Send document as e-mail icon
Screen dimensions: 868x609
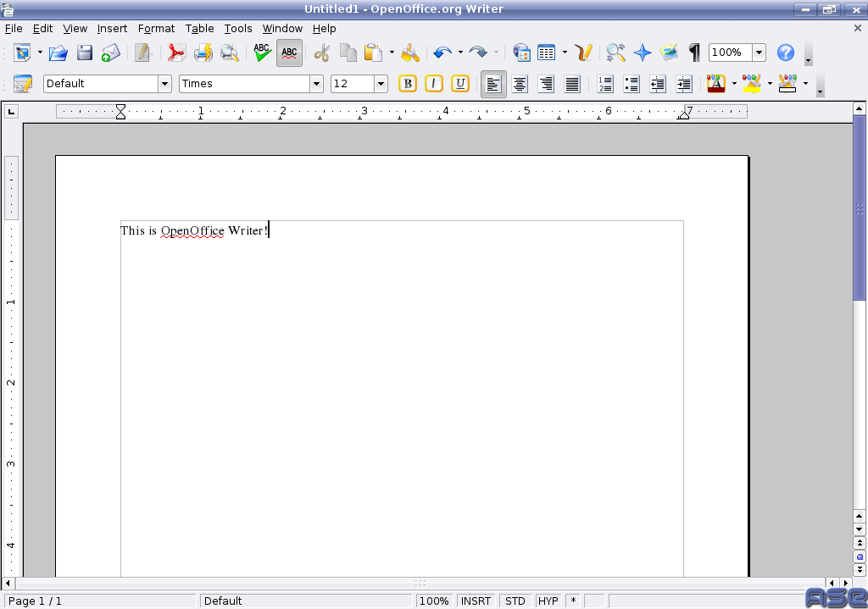[x=111, y=53]
